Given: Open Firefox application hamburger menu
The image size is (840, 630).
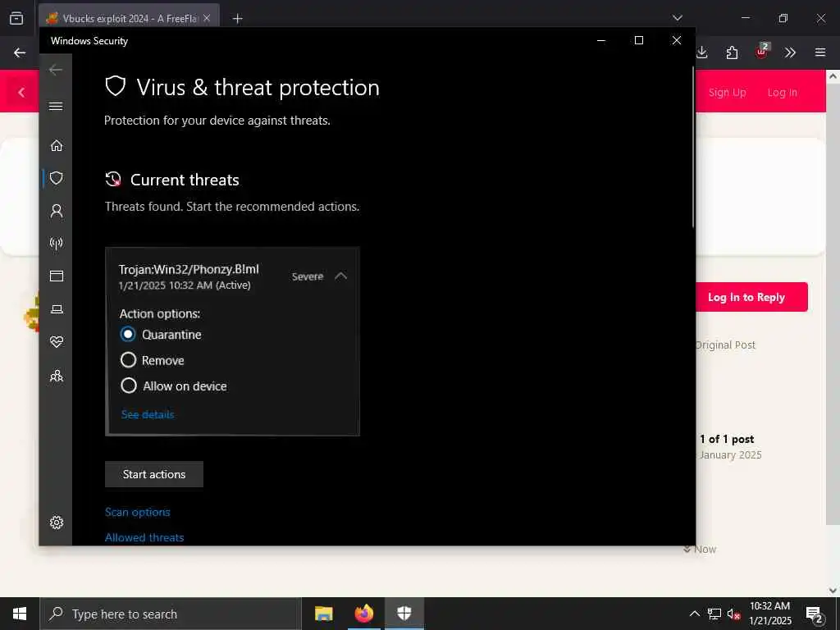Looking at the screenshot, I should click(x=820, y=52).
